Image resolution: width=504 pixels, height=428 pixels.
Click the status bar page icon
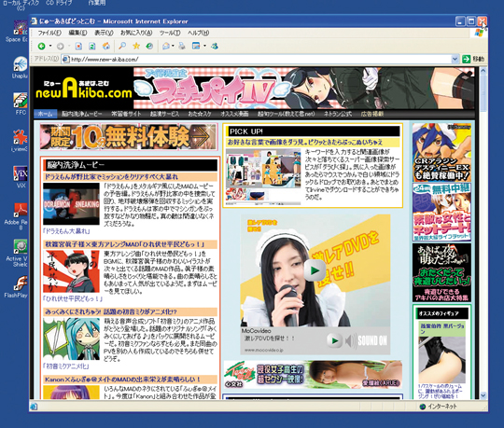(x=34, y=407)
